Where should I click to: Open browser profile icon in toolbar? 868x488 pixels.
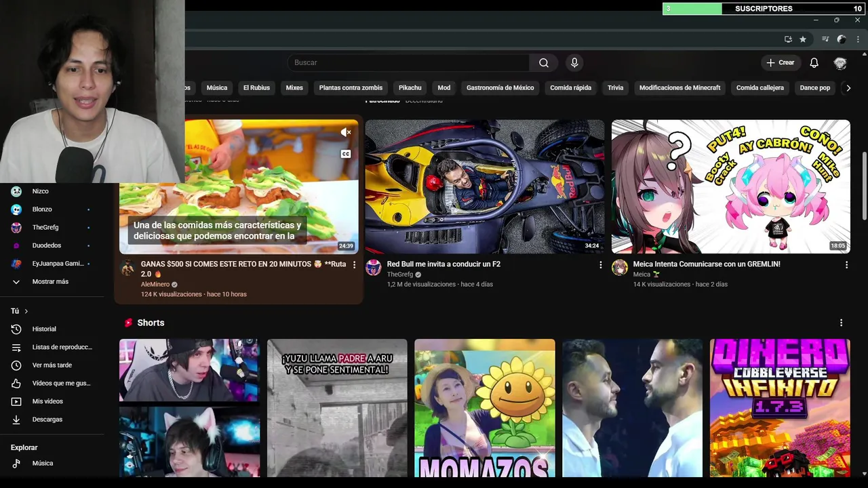(842, 39)
